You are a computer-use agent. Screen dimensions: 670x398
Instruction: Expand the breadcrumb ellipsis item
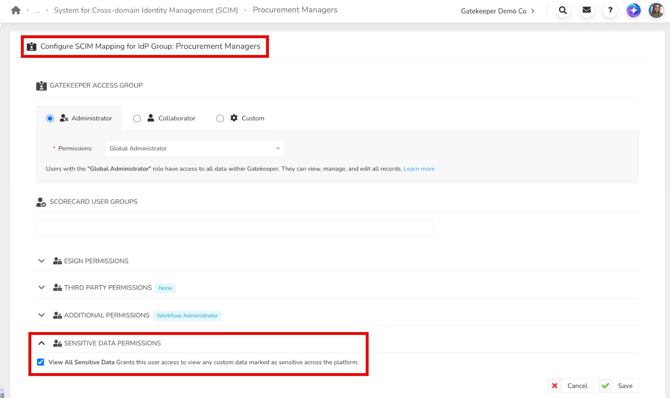coord(37,11)
